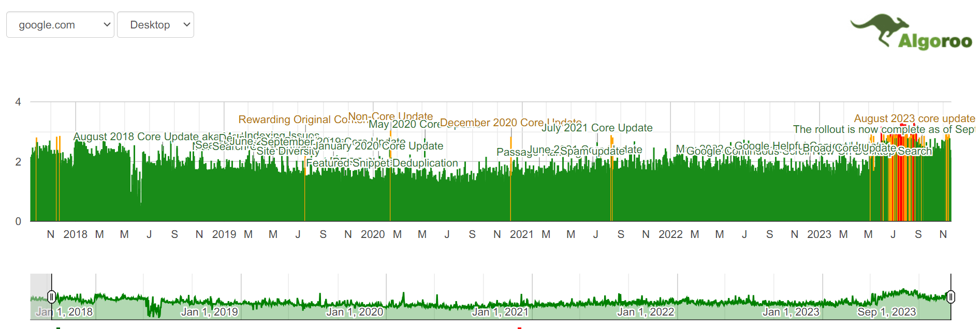The width and height of the screenshot is (980, 329).
Task: Click the Site Diversity annotation label
Action: 288,152
